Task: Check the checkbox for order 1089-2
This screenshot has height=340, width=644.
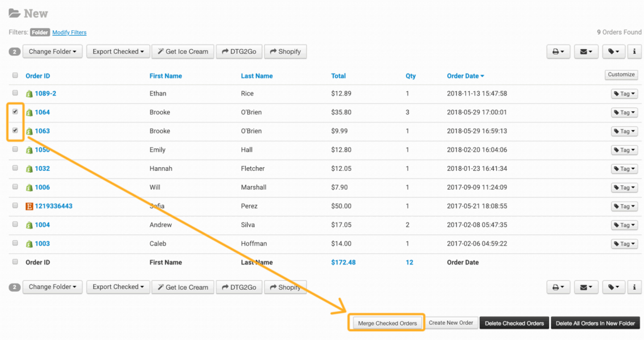Action: (x=15, y=93)
